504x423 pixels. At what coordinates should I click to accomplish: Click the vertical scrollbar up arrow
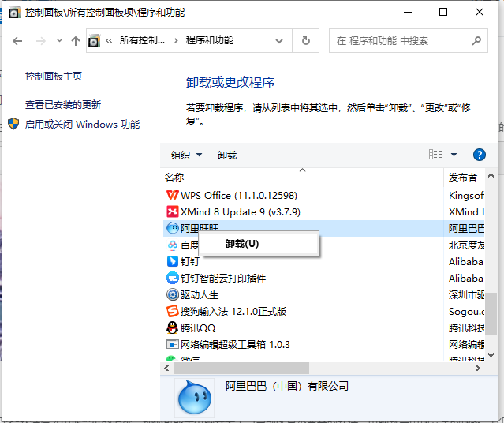click(x=491, y=176)
